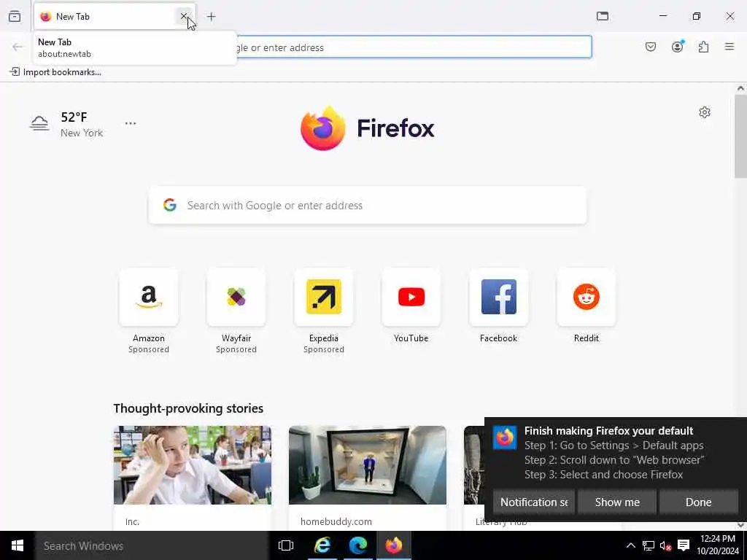The height and width of the screenshot is (560, 747).
Task: Open the Action Center notifications icon
Action: point(684,545)
